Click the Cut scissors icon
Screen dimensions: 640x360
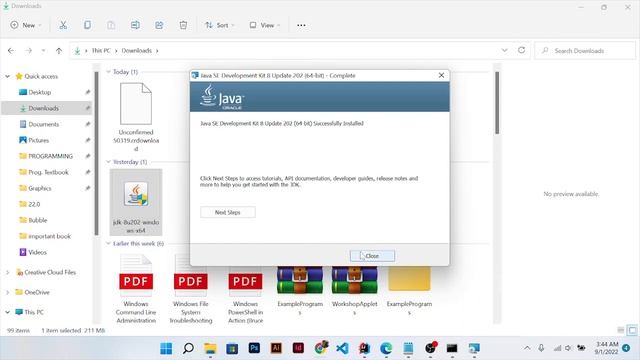[63, 25]
